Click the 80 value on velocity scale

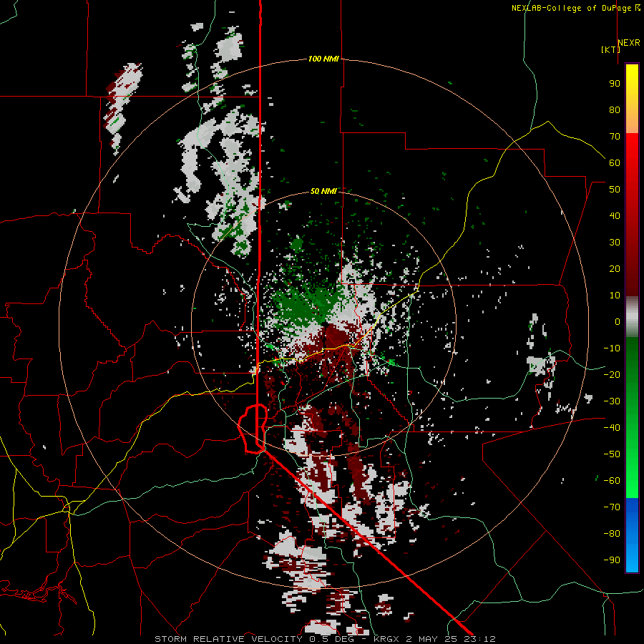615,109
